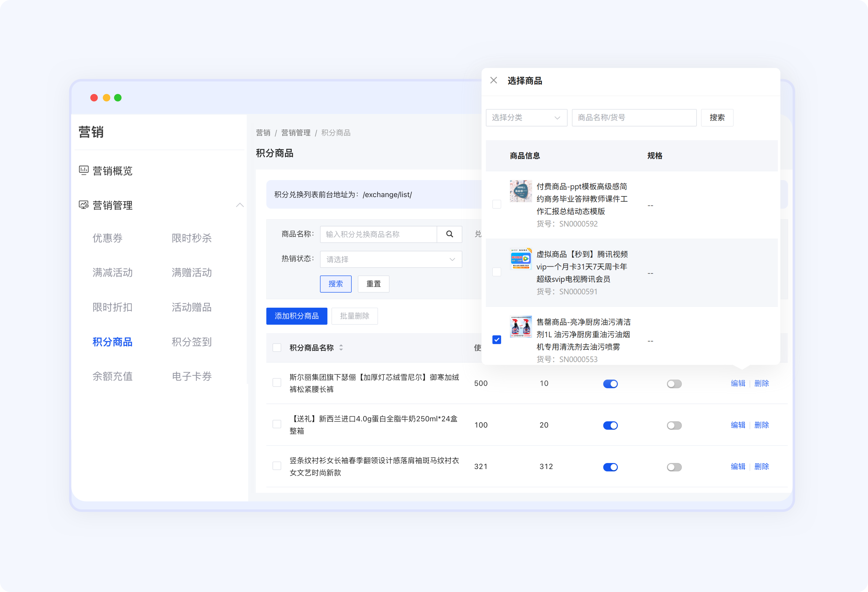This screenshot has width=868, height=592.
Task: Turn off the toggle for the striped shirt row
Action: pos(610,467)
